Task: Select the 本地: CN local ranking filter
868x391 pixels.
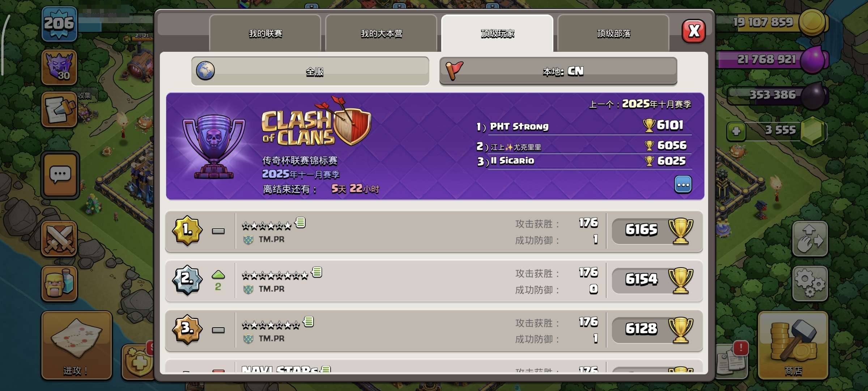Action: 558,71
